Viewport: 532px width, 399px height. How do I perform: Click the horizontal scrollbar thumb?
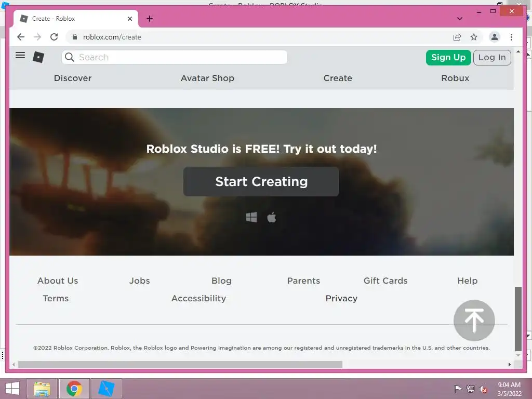pyautogui.click(x=180, y=364)
